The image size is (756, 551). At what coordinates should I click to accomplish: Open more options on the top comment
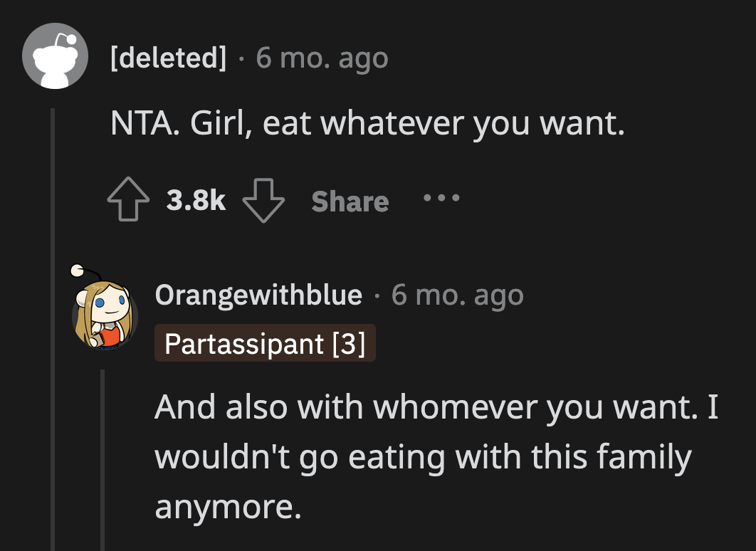(x=441, y=200)
